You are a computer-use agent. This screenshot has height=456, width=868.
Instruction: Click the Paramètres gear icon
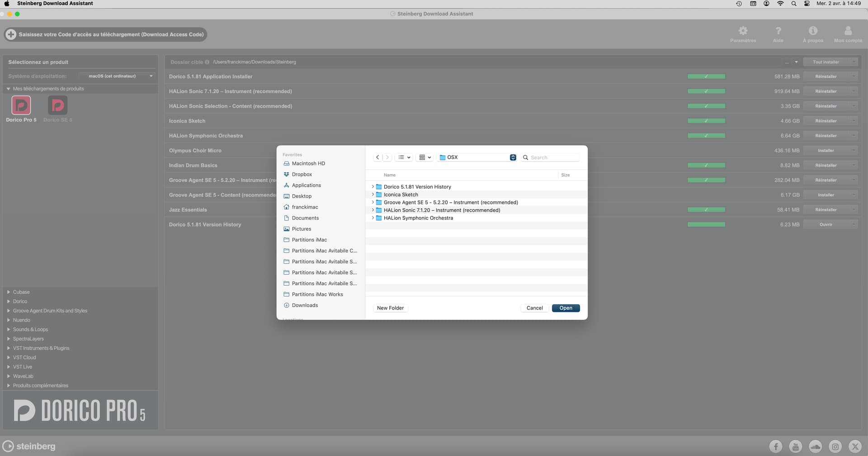pos(743,31)
